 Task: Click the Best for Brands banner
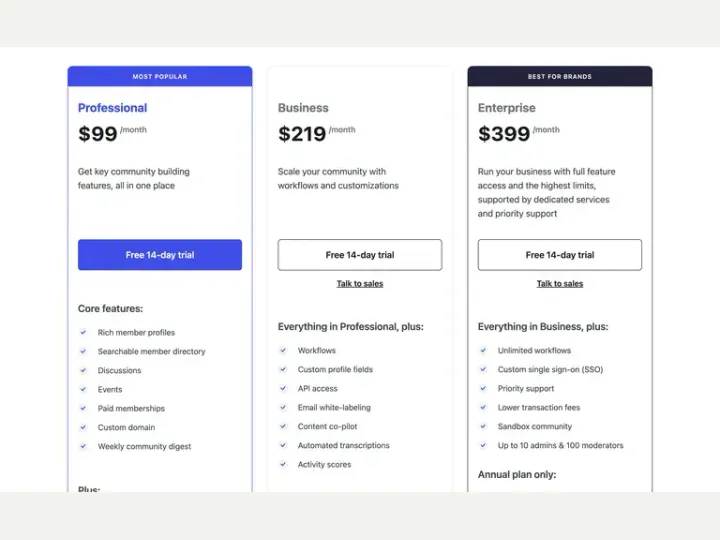pos(560,76)
